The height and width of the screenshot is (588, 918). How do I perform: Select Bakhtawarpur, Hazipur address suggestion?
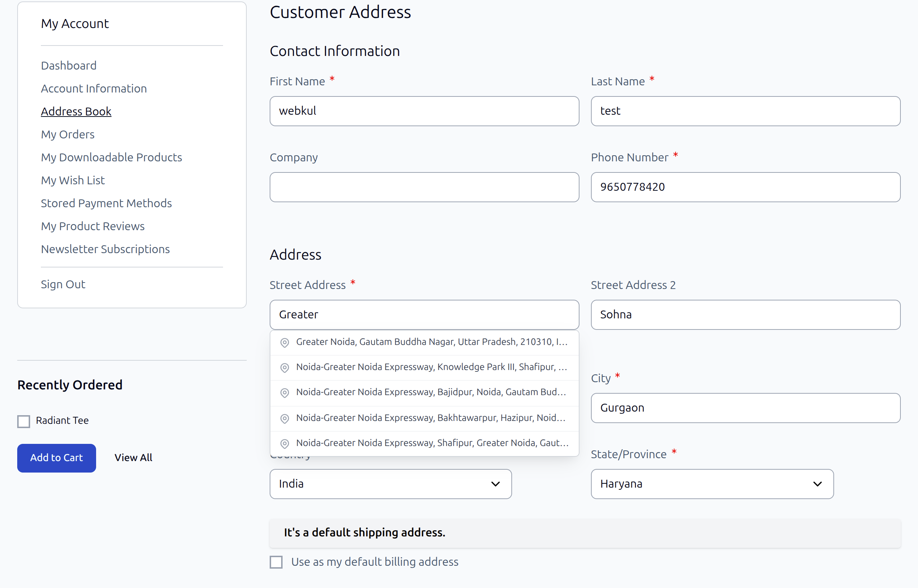[424, 418]
